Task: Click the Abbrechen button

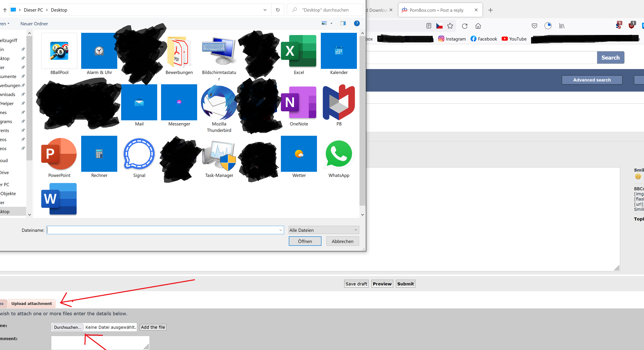Action: point(342,241)
